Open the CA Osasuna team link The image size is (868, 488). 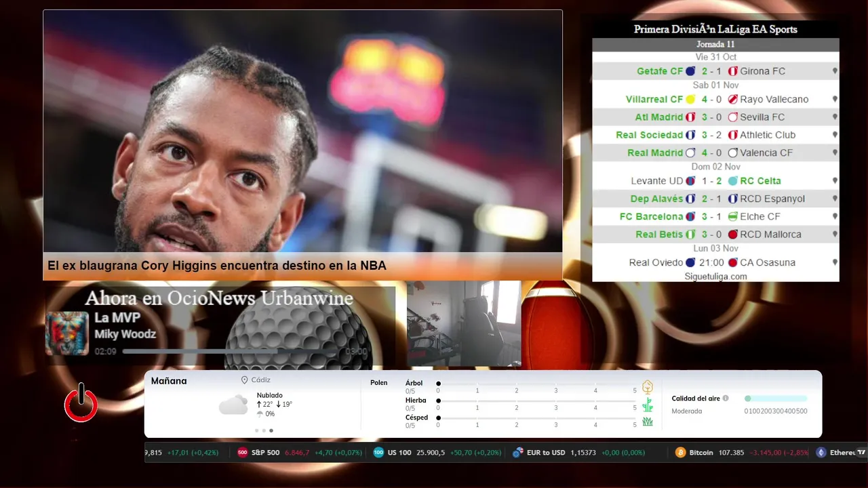click(768, 262)
